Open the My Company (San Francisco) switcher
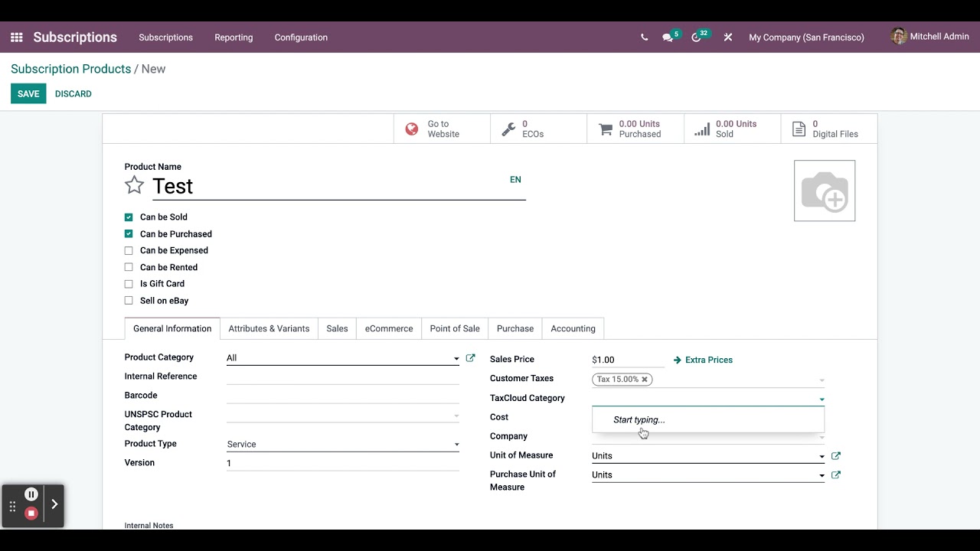Screen dimensions: 980x551 [806, 37]
